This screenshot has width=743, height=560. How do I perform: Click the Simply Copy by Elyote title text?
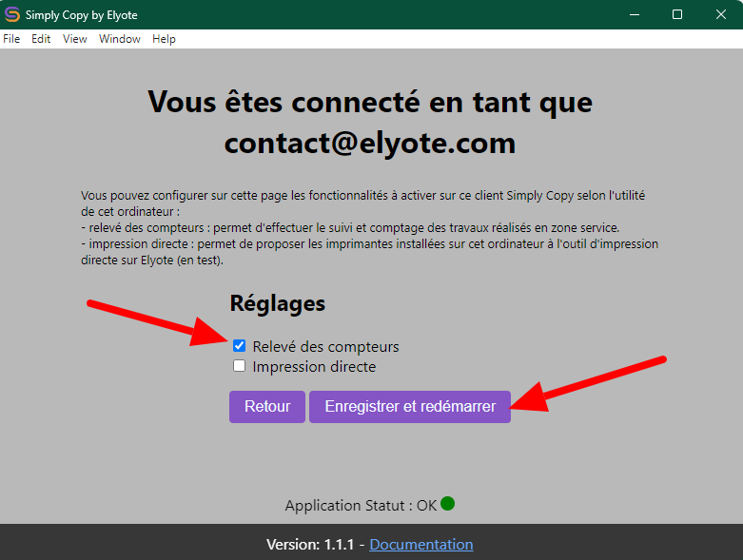pos(82,15)
